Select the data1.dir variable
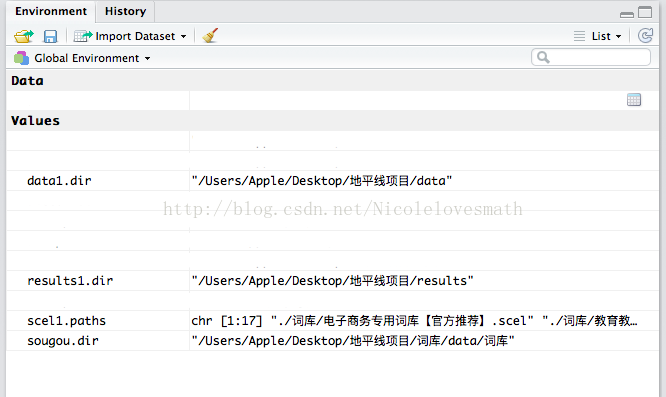This screenshot has height=397, width=666. pos(59,181)
